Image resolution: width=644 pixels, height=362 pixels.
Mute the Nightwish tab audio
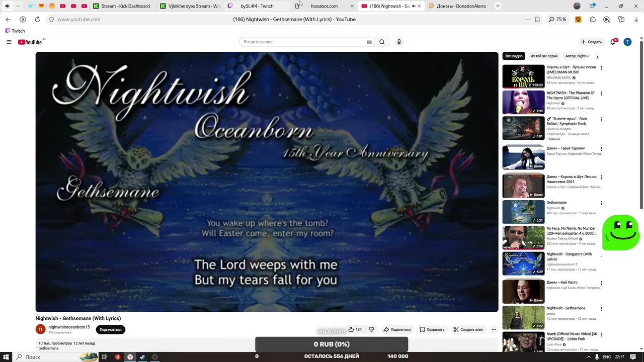click(414, 6)
